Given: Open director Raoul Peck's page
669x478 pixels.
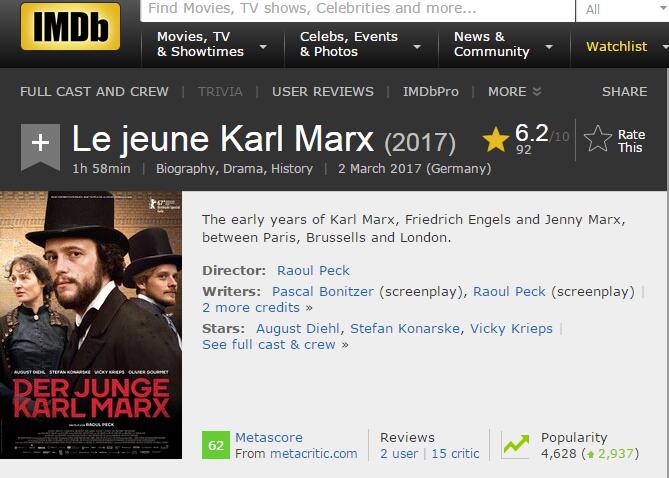Looking at the screenshot, I should (x=313, y=271).
